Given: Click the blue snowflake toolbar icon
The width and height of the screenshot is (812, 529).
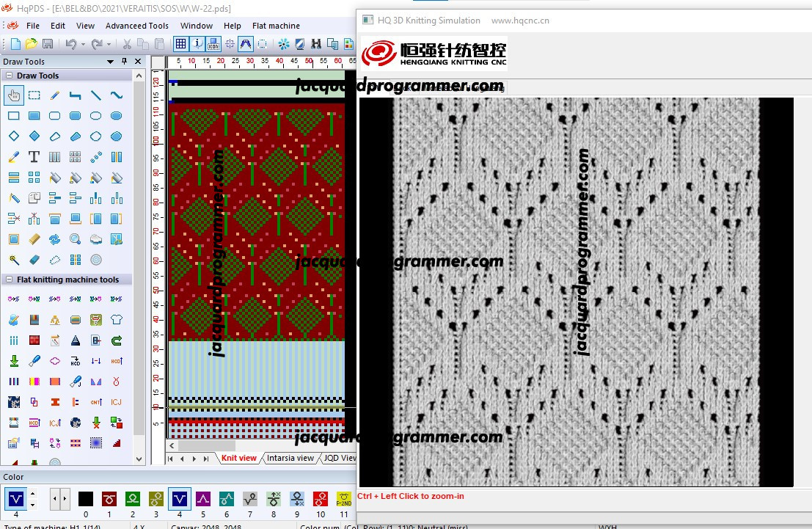Looking at the screenshot, I should point(283,44).
